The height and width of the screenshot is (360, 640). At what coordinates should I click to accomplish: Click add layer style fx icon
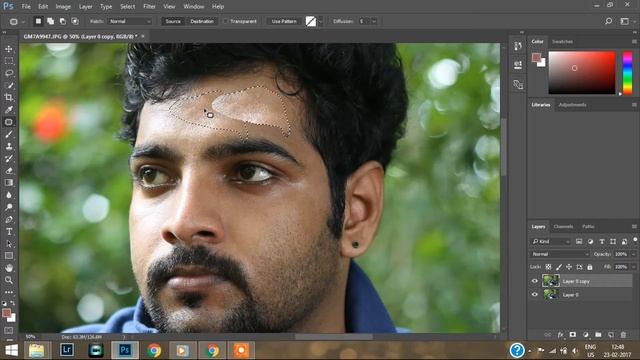click(x=560, y=335)
